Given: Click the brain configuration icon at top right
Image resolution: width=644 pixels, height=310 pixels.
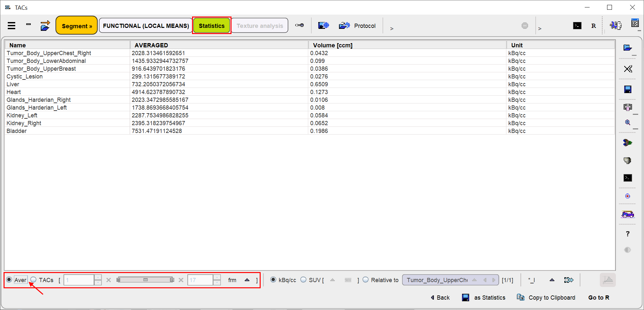Looking at the screenshot, I should pos(616,25).
